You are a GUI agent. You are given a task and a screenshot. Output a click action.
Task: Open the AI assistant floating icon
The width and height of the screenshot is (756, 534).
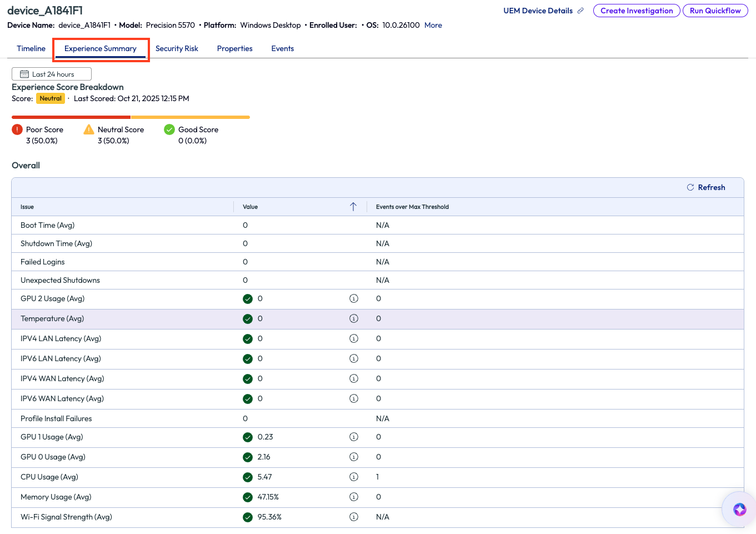coord(739,510)
